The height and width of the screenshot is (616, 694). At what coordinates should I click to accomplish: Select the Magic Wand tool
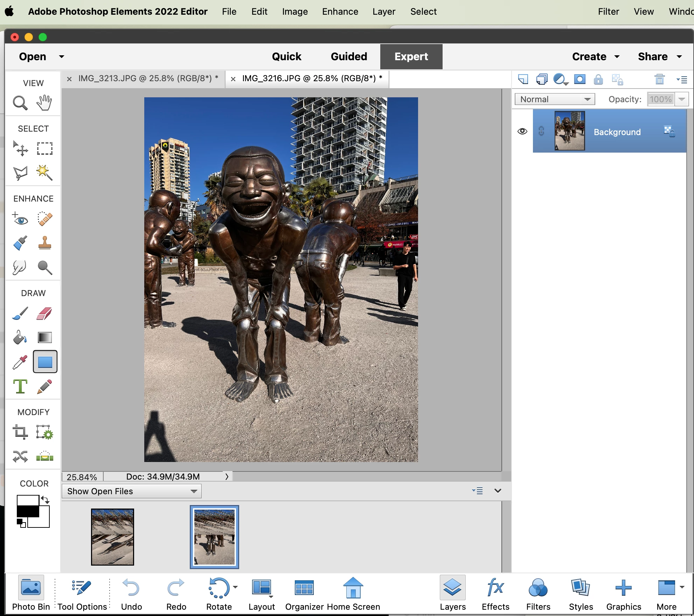(x=44, y=173)
